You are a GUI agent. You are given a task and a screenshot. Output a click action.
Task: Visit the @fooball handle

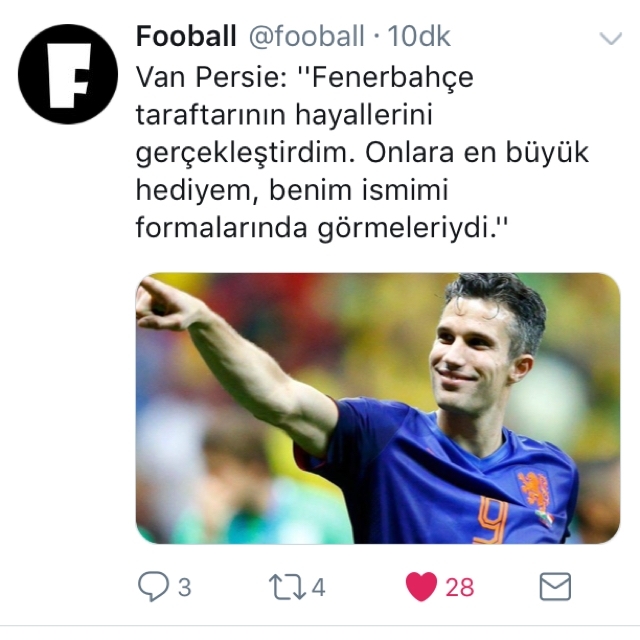coord(307,36)
